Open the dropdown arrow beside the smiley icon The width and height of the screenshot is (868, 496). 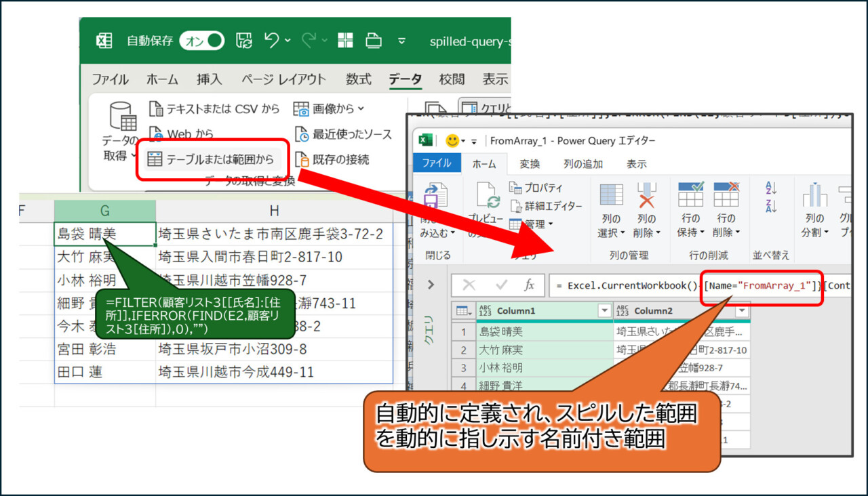tap(462, 142)
